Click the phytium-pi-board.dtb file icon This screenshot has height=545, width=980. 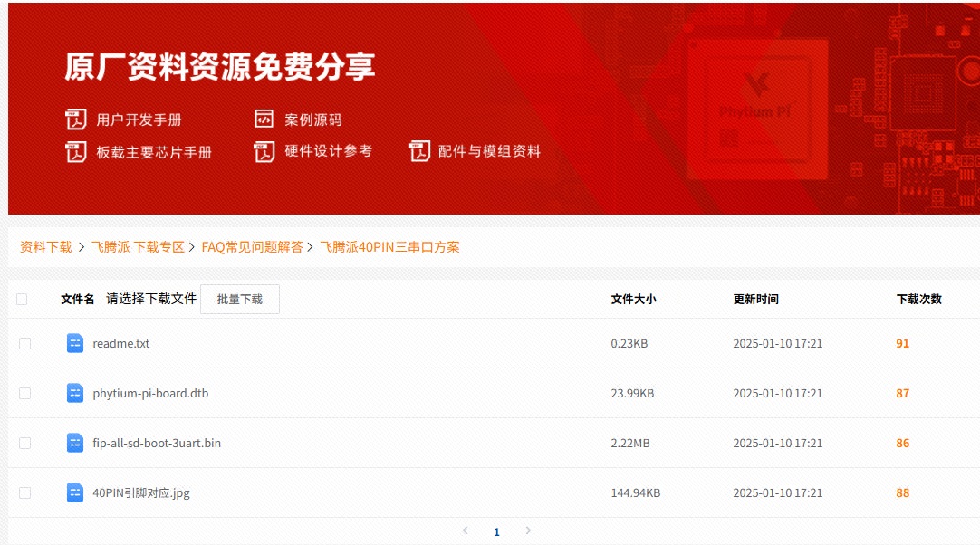(x=75, y=393)
